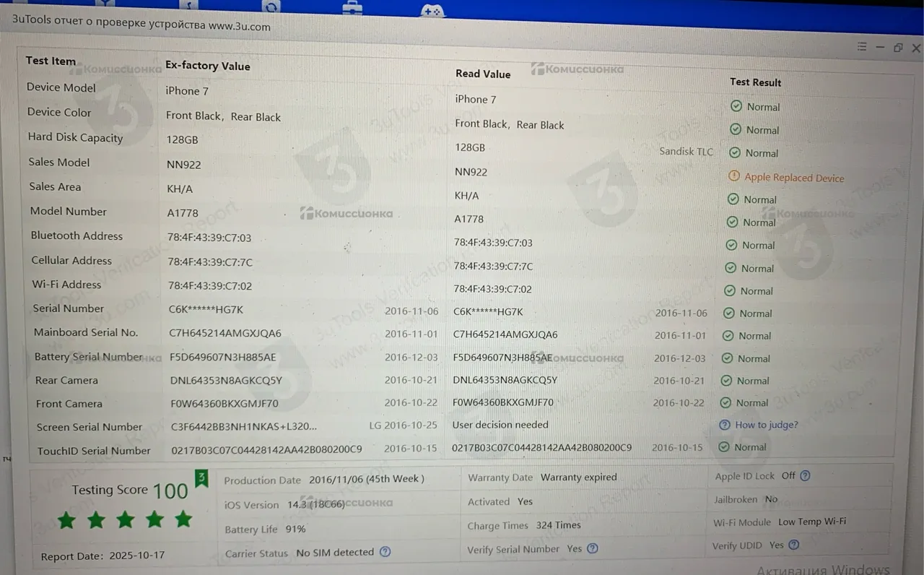Click the green 3u badge beside score
The width and height of the screenshot is (924, 575).
[202, 478]
